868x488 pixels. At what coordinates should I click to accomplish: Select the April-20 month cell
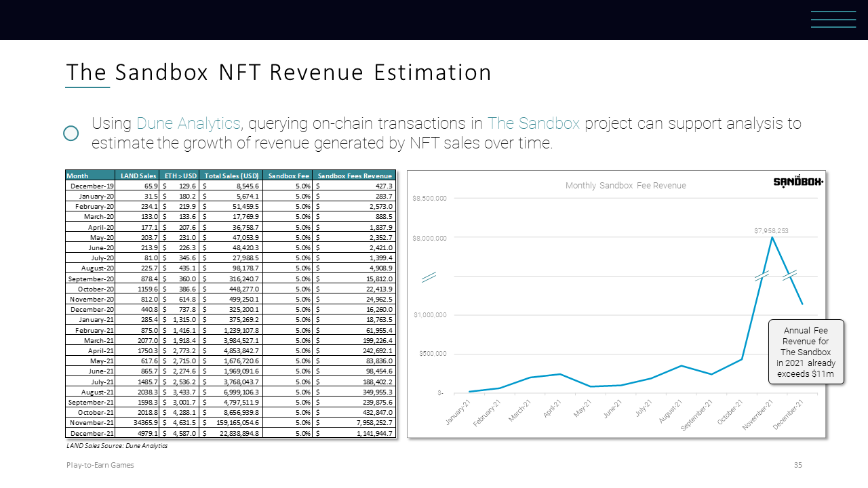[90, 227]
